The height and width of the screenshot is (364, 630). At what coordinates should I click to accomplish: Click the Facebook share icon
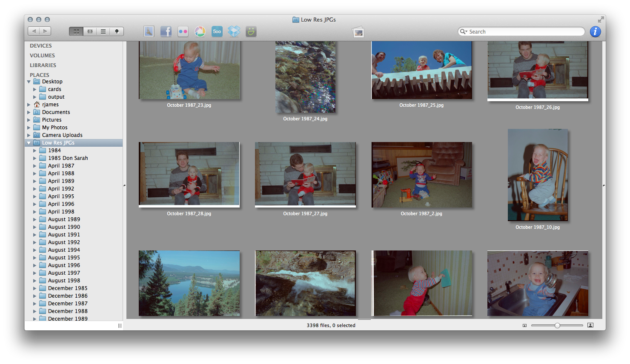point(166,31)
